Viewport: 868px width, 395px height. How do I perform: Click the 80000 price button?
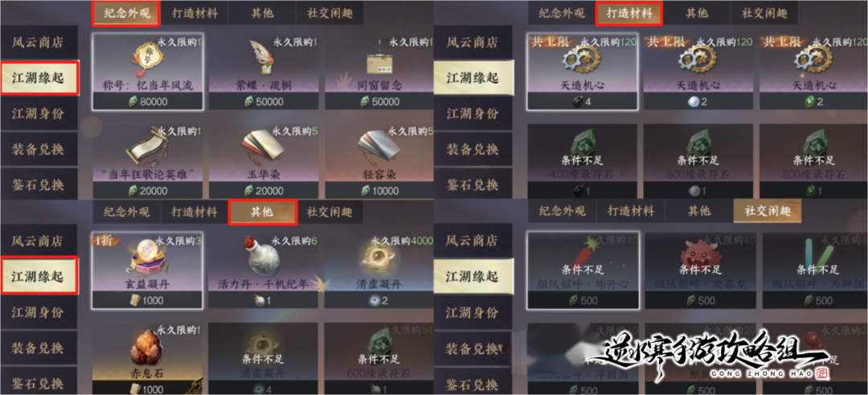point(147,102)
